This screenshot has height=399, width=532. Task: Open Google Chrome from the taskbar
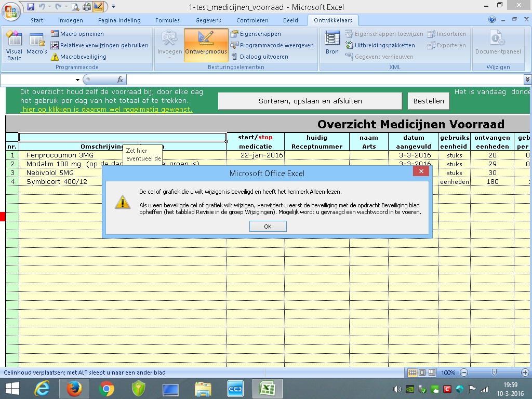click(x=106, y=389)
